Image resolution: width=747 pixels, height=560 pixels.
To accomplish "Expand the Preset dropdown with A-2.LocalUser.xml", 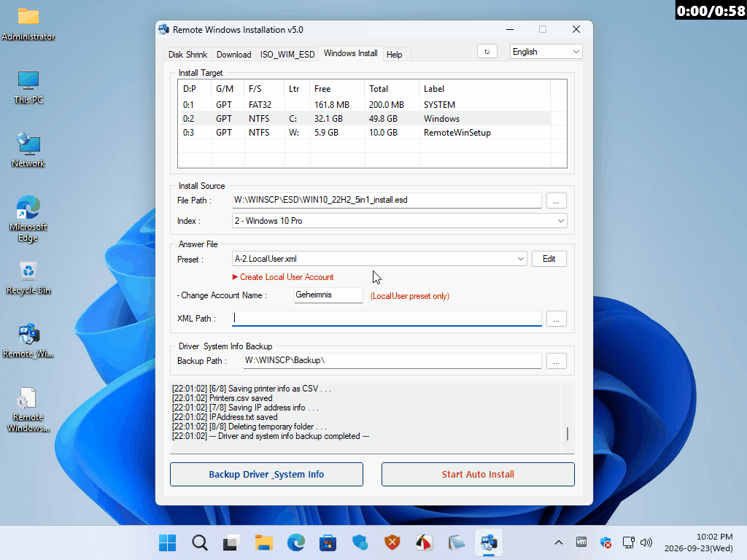I will 379,259.
